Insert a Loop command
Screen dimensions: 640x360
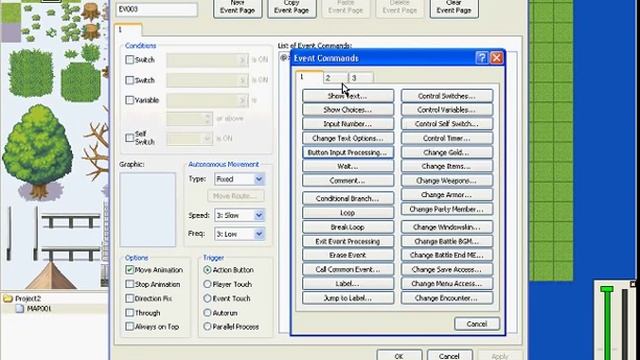click(348, 213)
